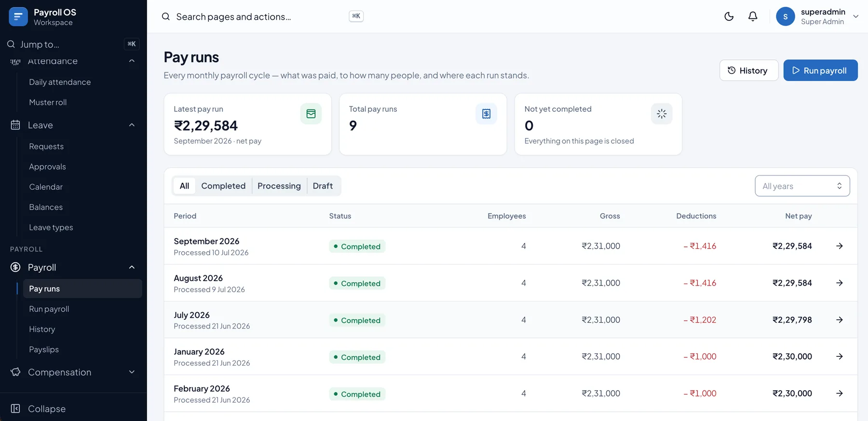The height and width of the screenshot is (421, 868).
Task: Collapse the sidebar via Collapse label
Action: click(47, 408)
